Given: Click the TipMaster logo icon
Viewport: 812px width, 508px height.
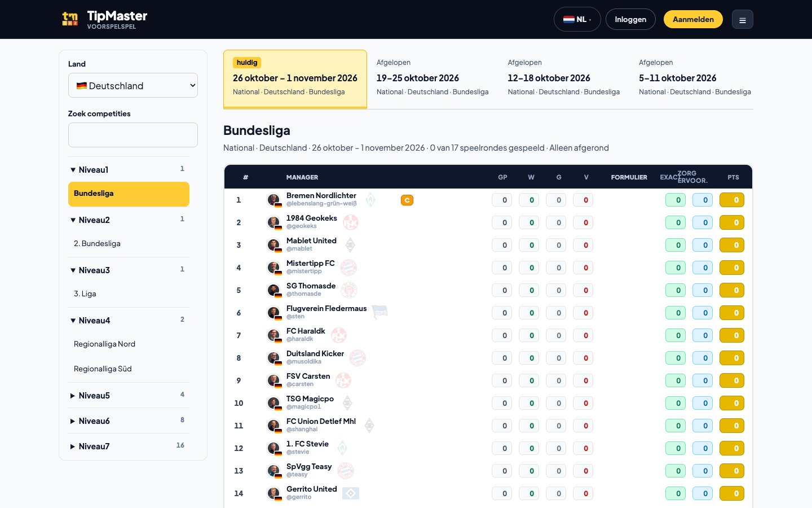Looking at the screenshot, I should pyautogui.click(x=70, y=19).
